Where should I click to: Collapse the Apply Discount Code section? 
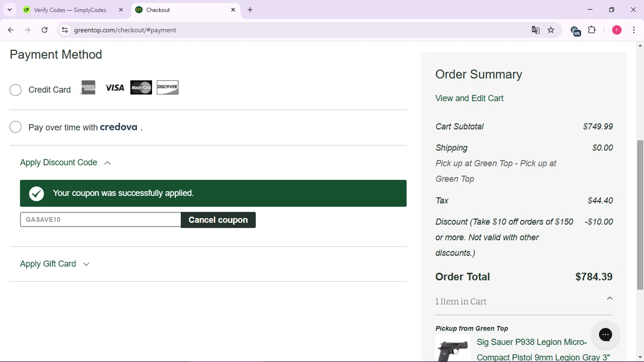click(x=65, y=163)
